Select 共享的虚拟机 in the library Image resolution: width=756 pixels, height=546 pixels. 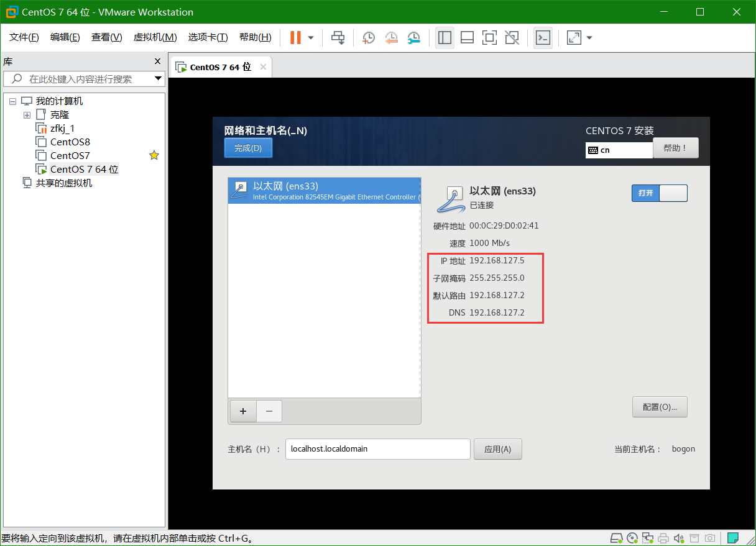pos(63,183)
